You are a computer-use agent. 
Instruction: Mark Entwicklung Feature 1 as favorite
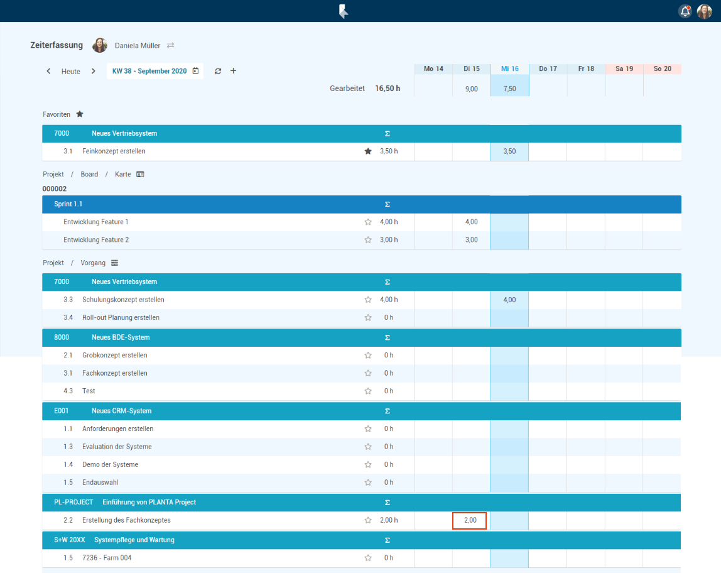[368, 222]
